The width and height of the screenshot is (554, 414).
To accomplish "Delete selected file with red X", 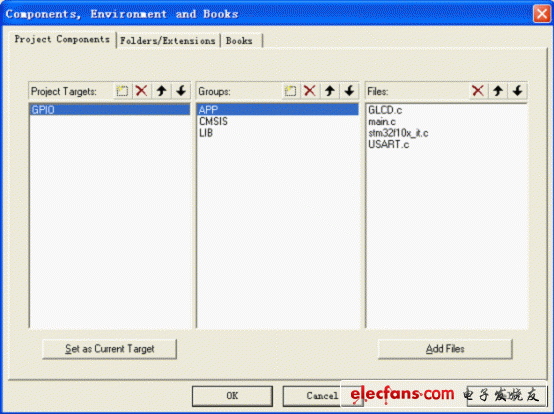I will (x=478, y=91).
